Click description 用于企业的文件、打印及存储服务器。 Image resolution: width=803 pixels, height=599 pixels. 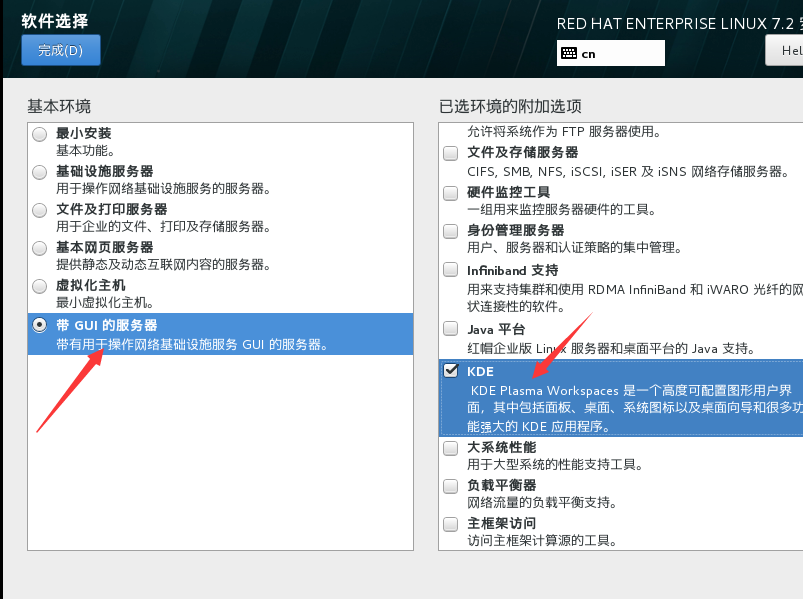[163, 227]
